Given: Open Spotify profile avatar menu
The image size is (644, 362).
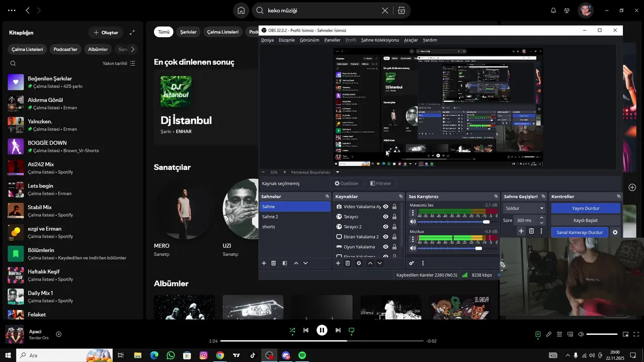Looking at the screenshot, I should [585, 10].
